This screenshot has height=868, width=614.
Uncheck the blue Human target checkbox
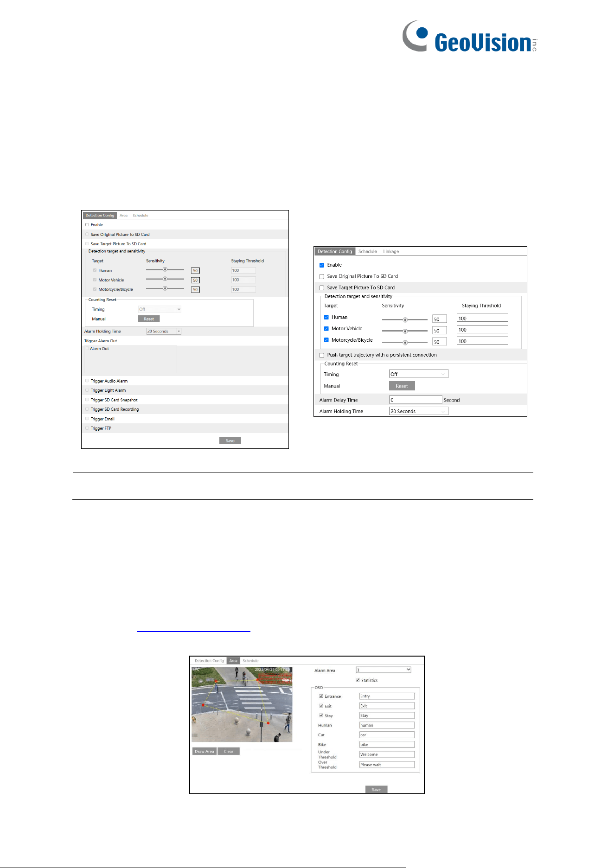pyautogui.click(x=326, y=317)
